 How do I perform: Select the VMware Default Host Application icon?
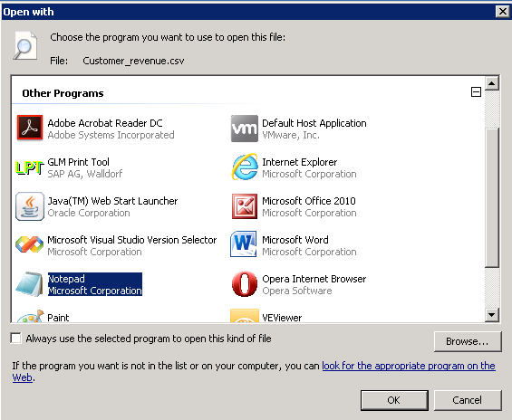pyautogui.click(x=245, y=129)
